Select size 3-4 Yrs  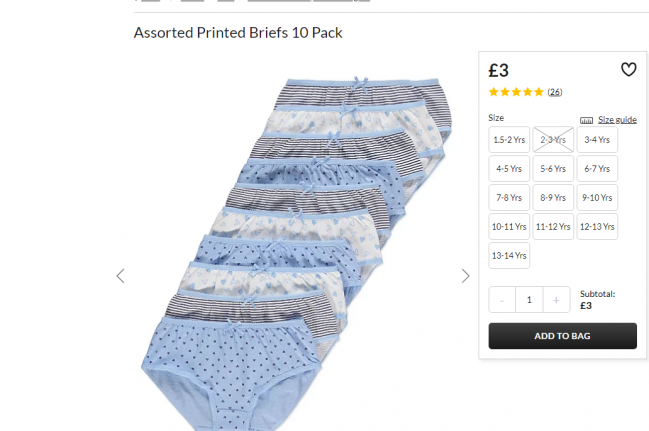pos(597,140)
